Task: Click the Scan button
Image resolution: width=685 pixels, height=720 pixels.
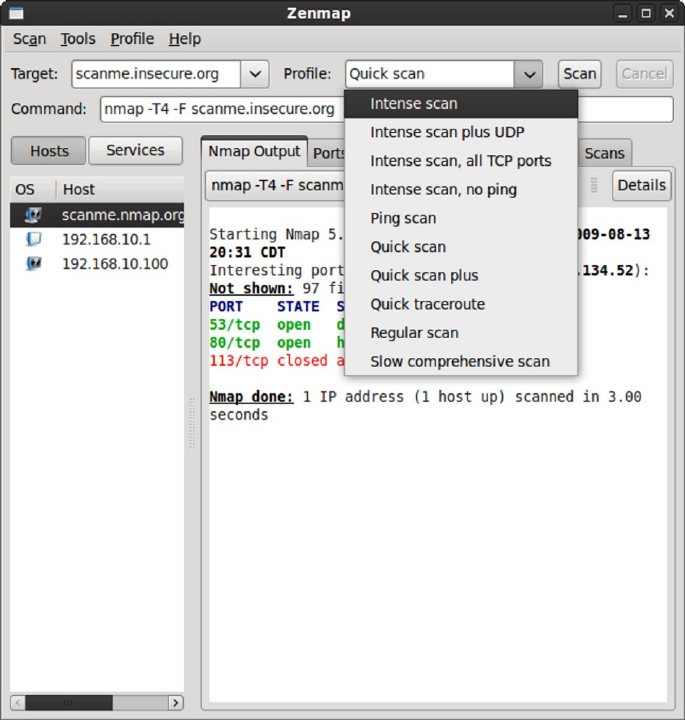Action: tap(579, 74)
